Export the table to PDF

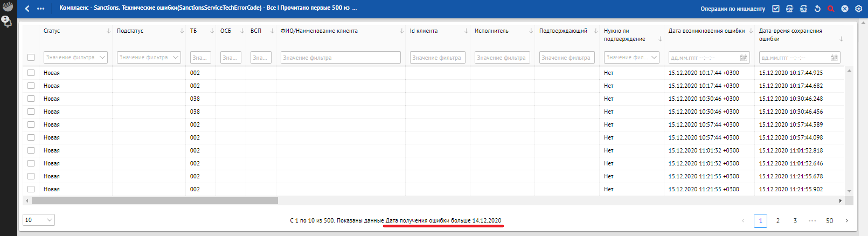tap(789, 9)
